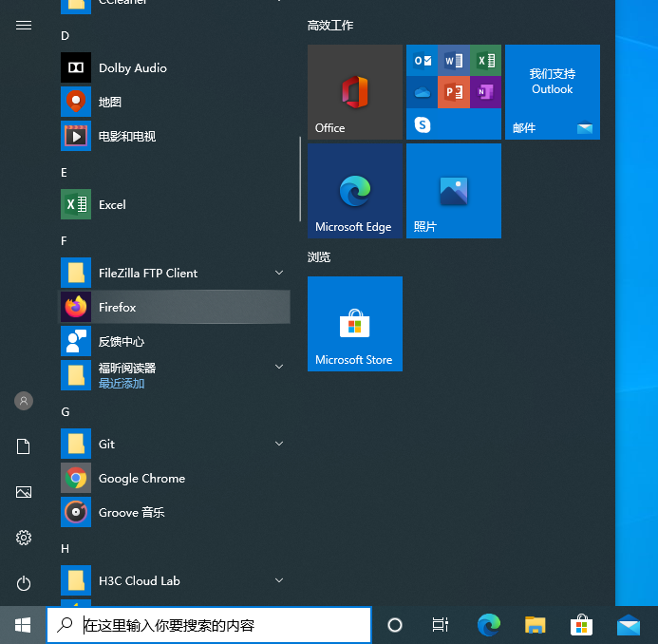
Task: Expand the 福昕阅读器 folder chevron
Action: click(278, 367)
